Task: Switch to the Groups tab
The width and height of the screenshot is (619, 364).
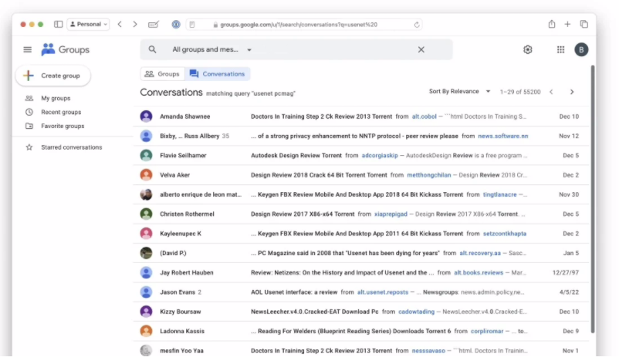Action: point(162,74)
